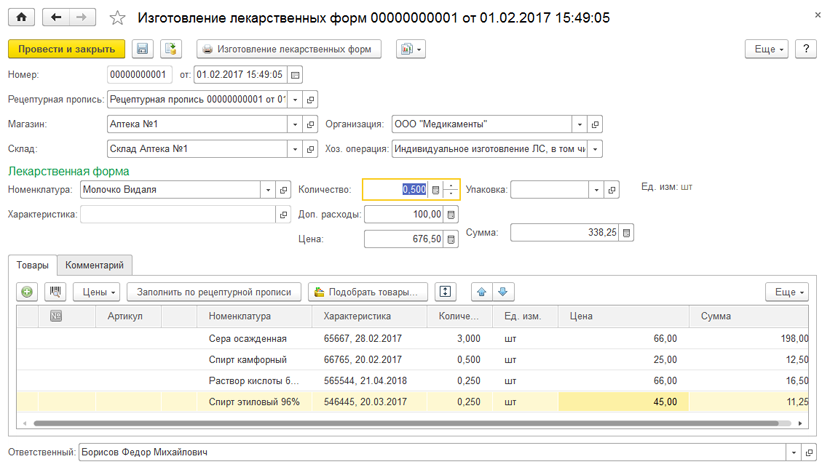This screenshot has width=830, height=467.
Task: Switch to the Комментарий tab
Action: click(95, 265)
